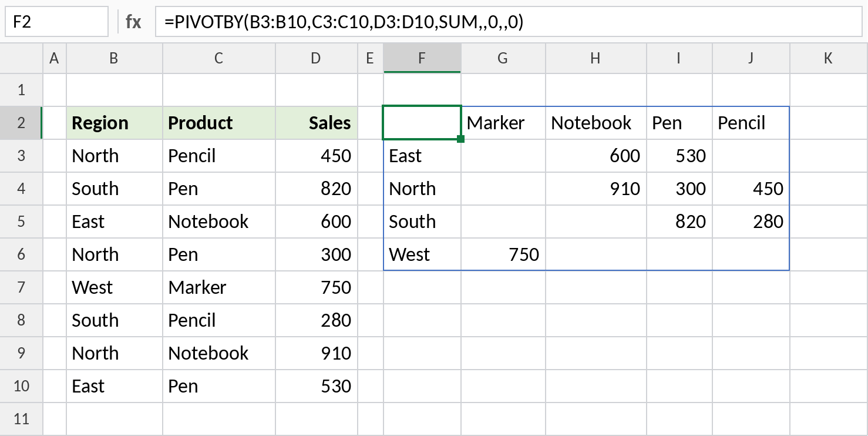
Task: Select column D header
Action: pos(317,58)
